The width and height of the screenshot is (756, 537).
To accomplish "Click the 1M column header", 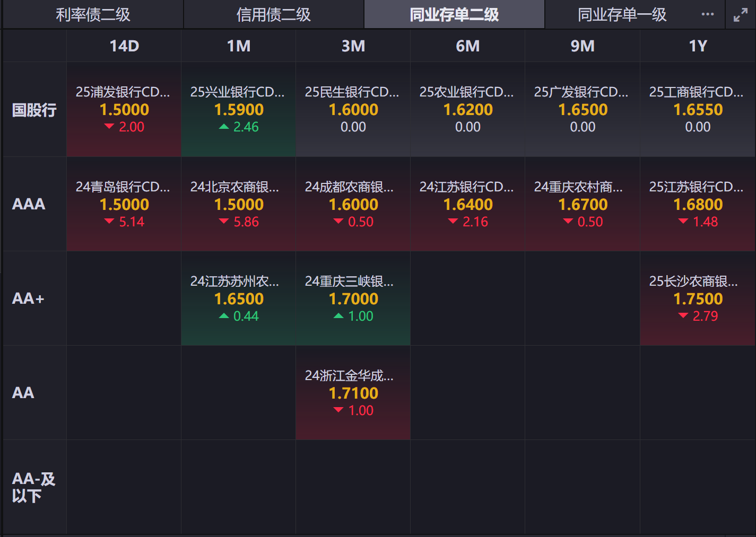I will click(239, 46).
